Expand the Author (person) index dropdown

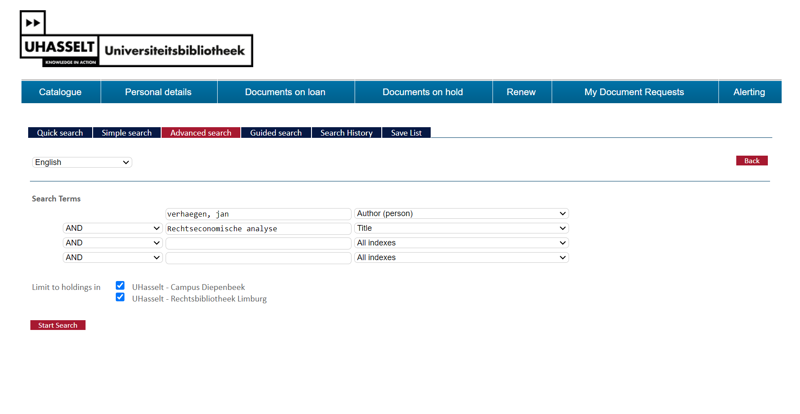click(461, 214)
